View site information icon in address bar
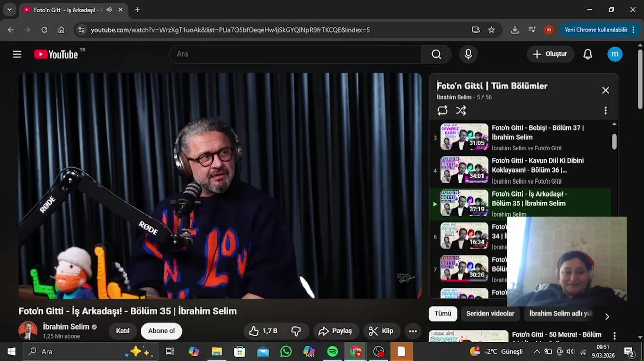 (82, 30)
